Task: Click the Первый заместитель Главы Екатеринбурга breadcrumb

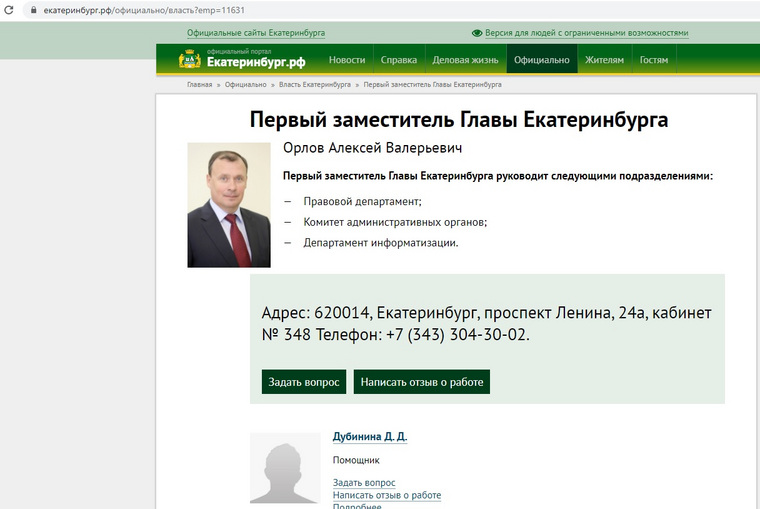Action: pyautogui.click(x=432, y=84)
